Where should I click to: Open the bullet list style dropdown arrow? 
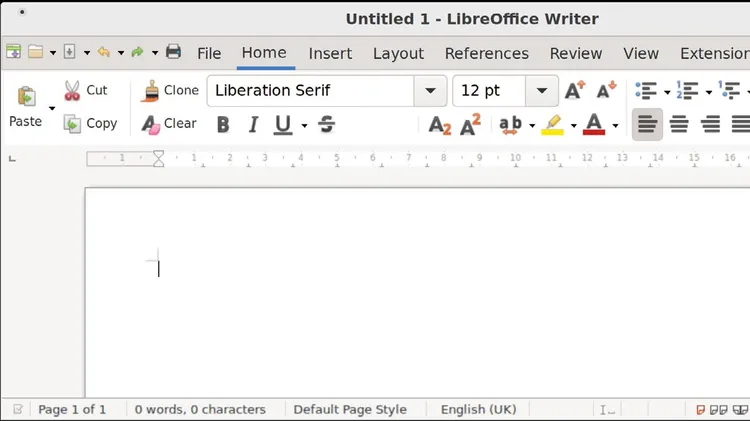667,92
